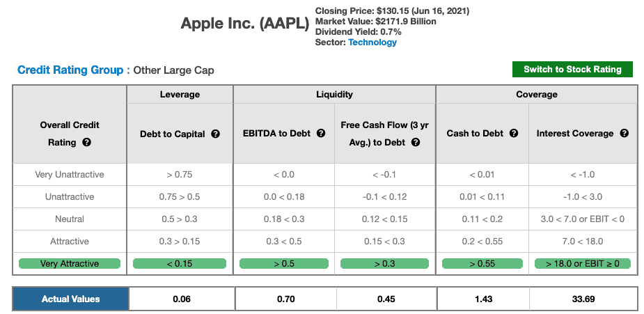Click actual value 1.43

tap(483, 299)
